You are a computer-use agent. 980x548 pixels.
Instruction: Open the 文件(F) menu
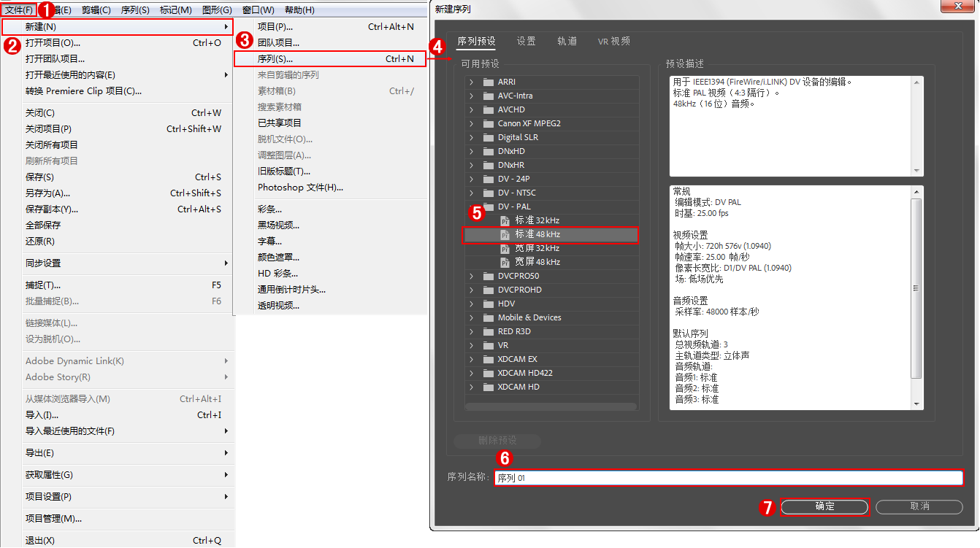(x=18, y=9)
